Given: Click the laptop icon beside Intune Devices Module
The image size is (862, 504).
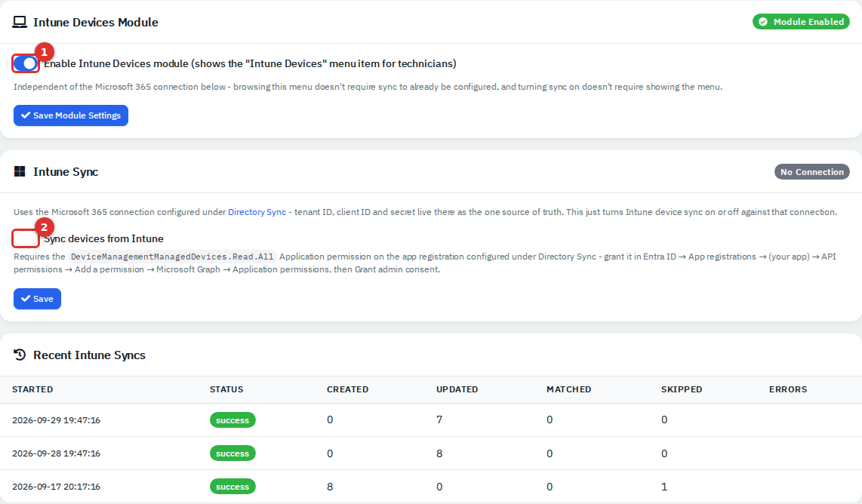Looking at the screenshot, I should [x=20, y=22].
